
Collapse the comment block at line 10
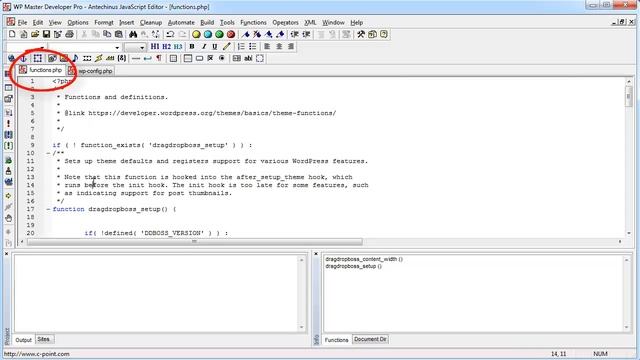click(x=48, y=153)
